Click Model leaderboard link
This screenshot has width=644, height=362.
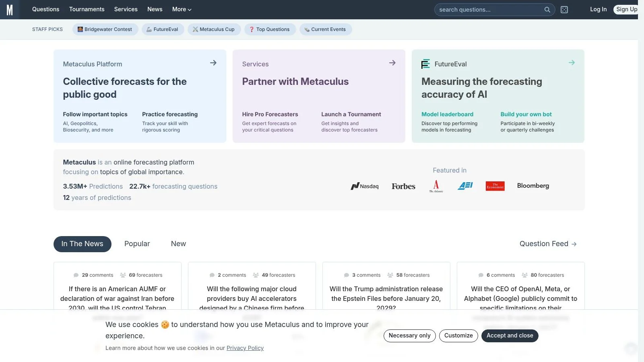coord(447,114)
